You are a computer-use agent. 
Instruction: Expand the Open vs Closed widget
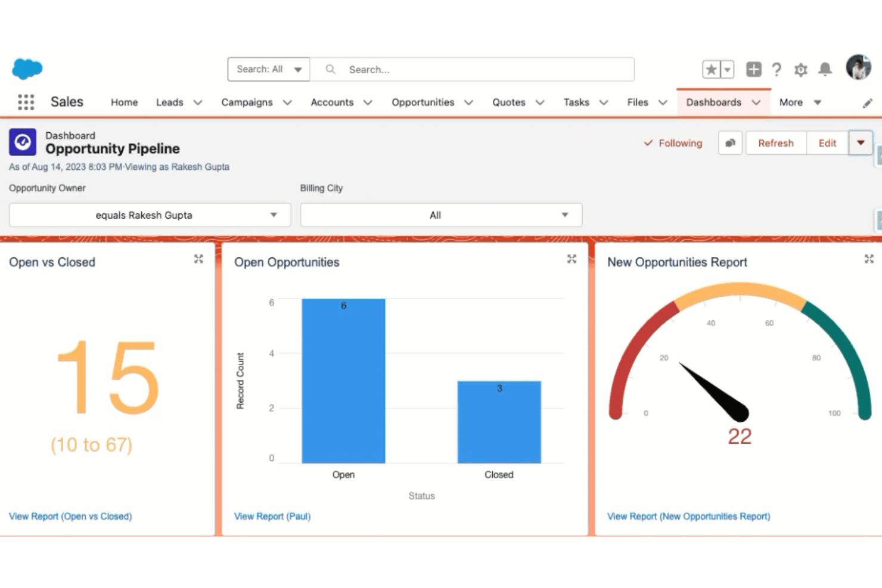point(198,259)
